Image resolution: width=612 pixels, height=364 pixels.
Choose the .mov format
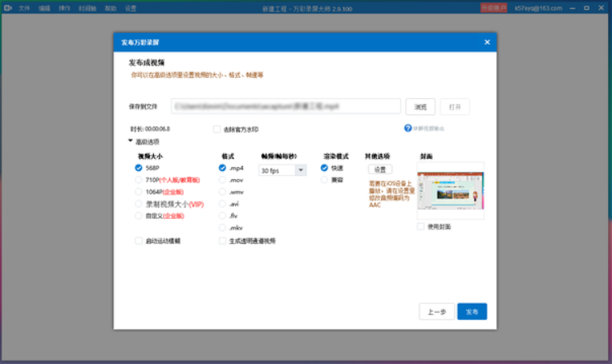(222, 180)
